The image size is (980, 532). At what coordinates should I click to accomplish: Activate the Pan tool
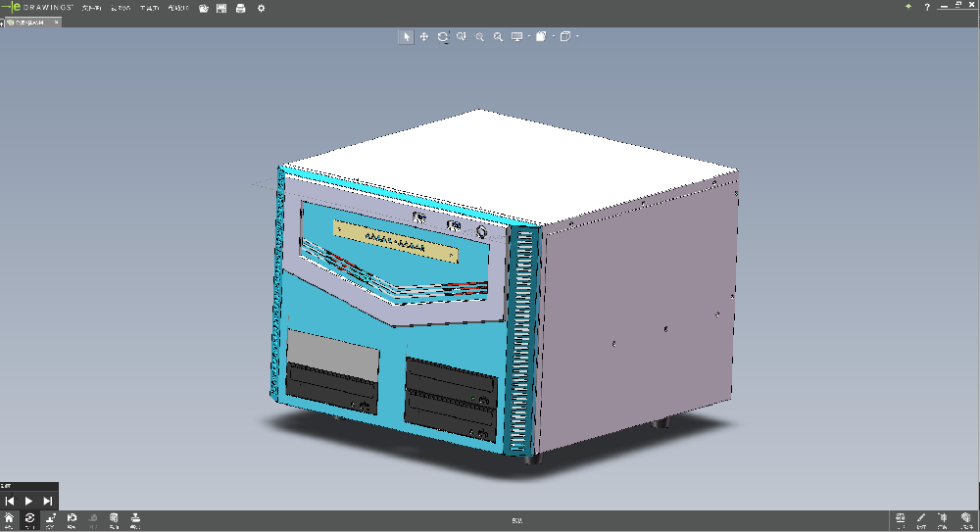pos(424,36)
